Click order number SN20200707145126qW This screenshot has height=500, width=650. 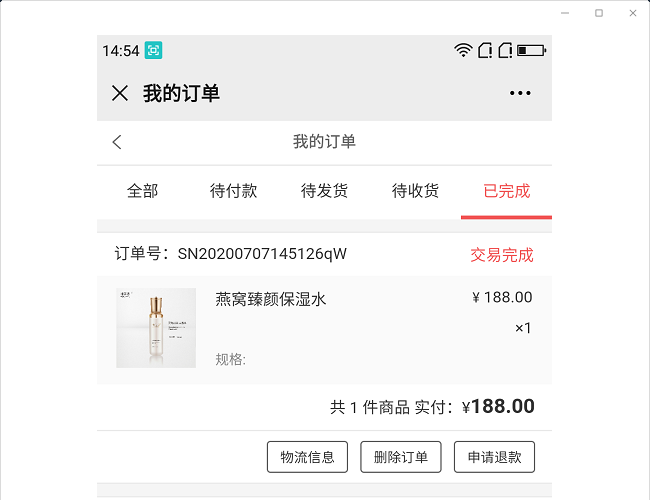tap(262, 254)
